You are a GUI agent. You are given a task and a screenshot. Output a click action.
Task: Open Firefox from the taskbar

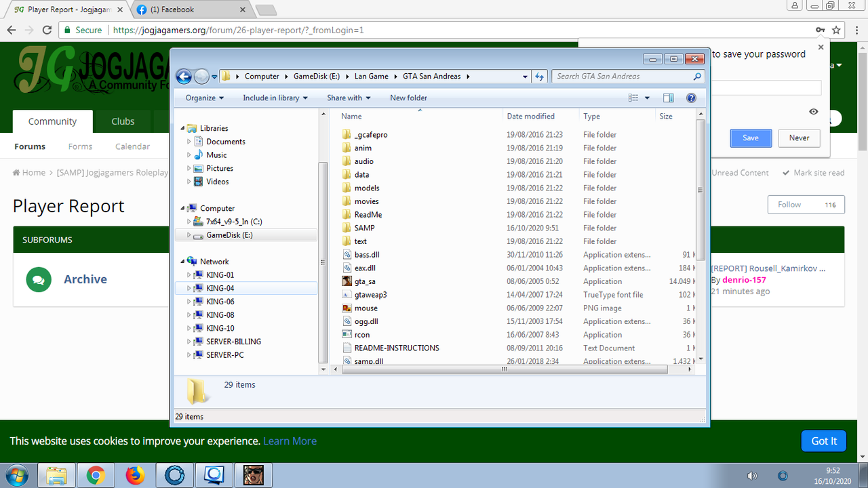pos(136,476)
